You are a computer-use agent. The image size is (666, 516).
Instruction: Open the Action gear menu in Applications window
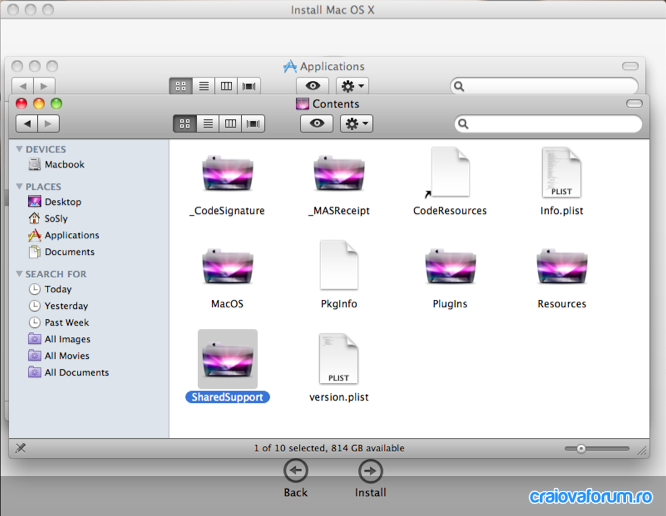353,86
